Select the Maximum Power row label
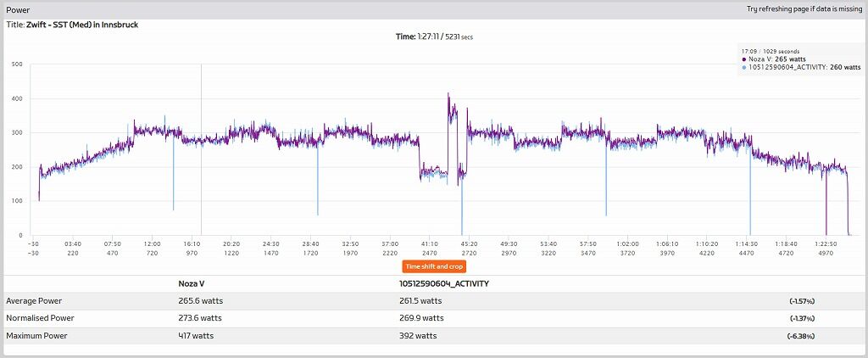 pos(36,336)
